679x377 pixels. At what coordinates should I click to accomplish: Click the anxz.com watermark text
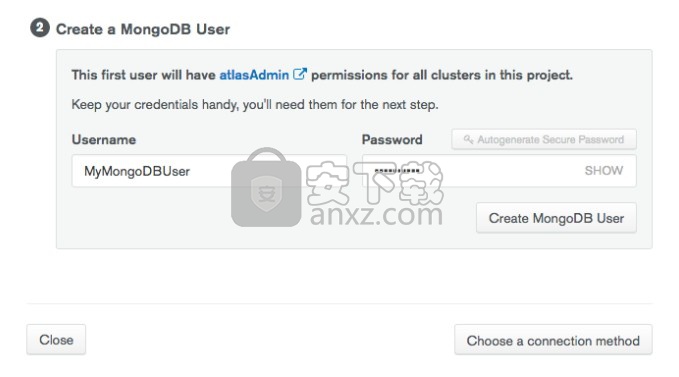[376, 214]
